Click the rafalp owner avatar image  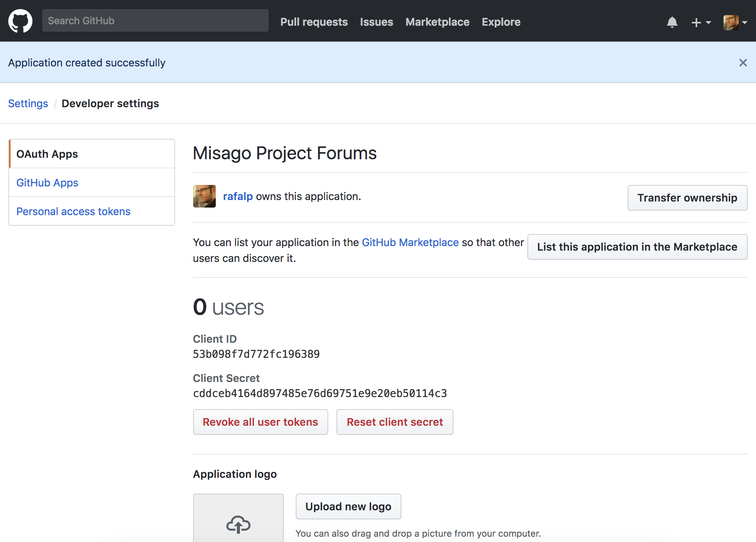tap(204, 196)
